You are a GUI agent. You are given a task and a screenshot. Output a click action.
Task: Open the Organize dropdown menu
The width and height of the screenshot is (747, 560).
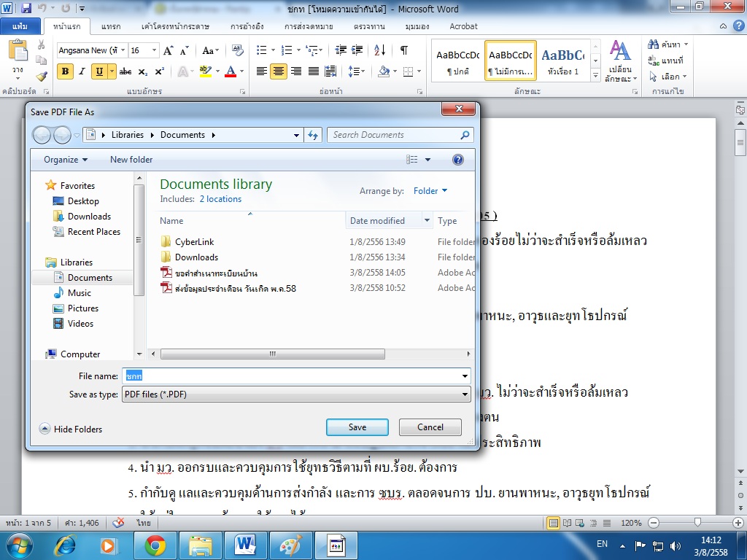click(66, 160)
